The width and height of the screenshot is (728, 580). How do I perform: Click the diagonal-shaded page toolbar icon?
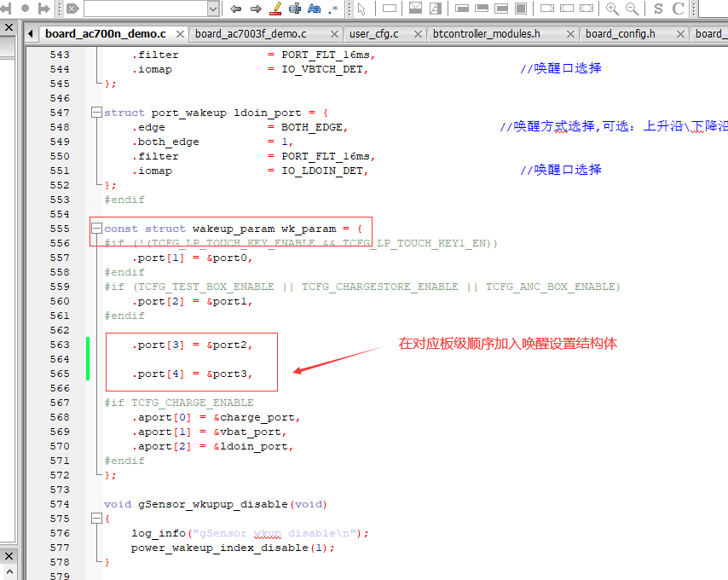pos(436,8)
